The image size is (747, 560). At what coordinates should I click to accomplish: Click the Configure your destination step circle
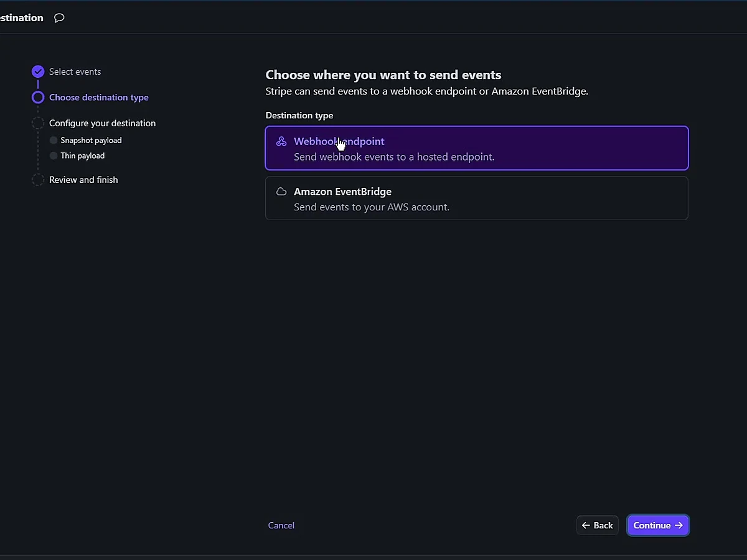coord(38,123)
